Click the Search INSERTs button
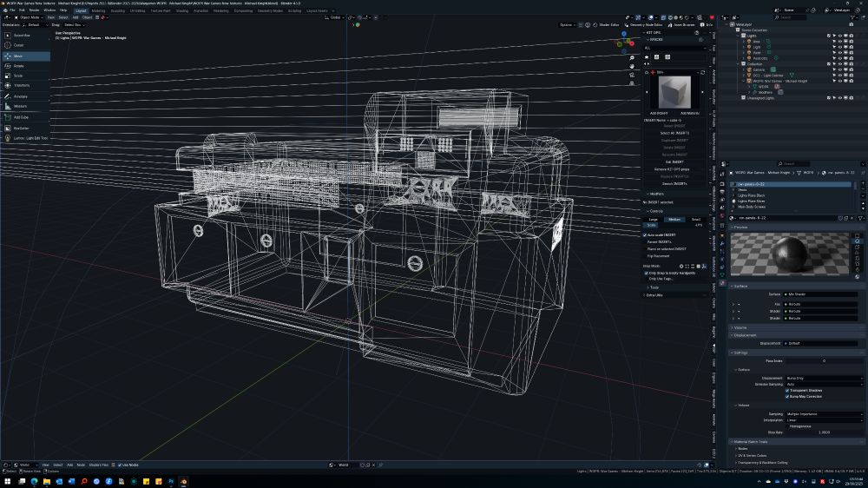 (674, 183)
